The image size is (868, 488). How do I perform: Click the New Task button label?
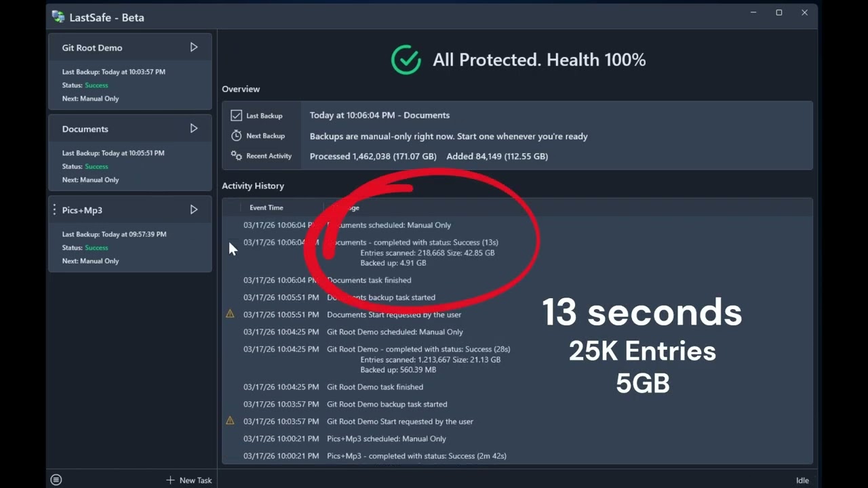pyautogui.click(x=195, y=481)
